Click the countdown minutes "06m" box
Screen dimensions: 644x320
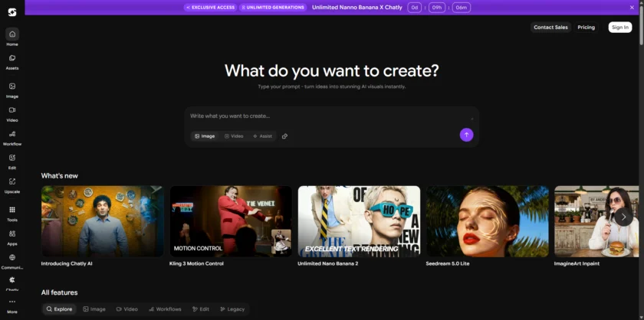462,8
